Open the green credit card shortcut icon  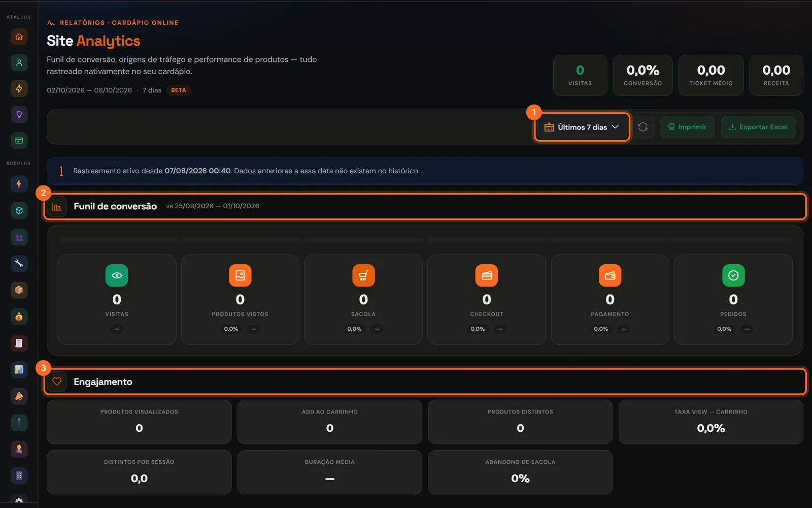[x=19, y=141]
